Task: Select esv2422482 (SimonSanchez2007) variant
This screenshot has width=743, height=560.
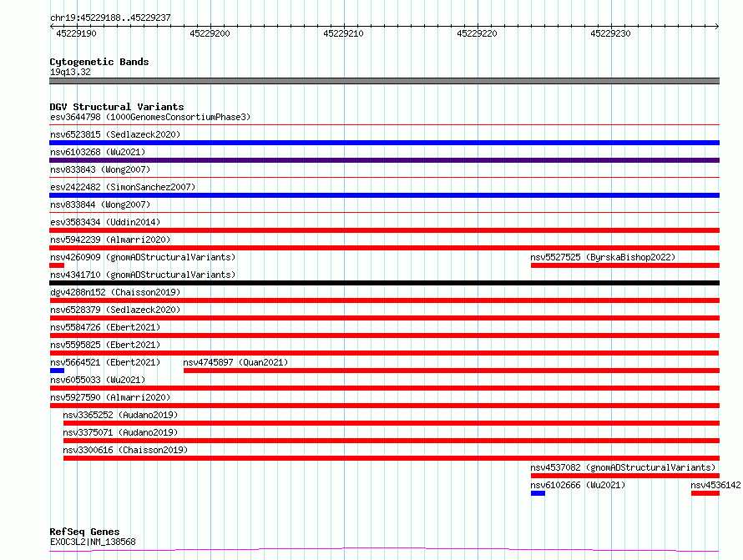Action: [123, 187]
